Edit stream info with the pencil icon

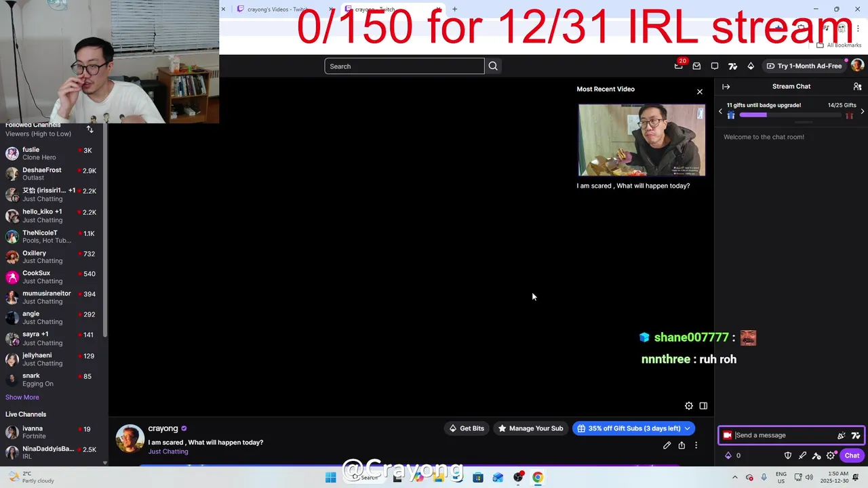(667, 445)
